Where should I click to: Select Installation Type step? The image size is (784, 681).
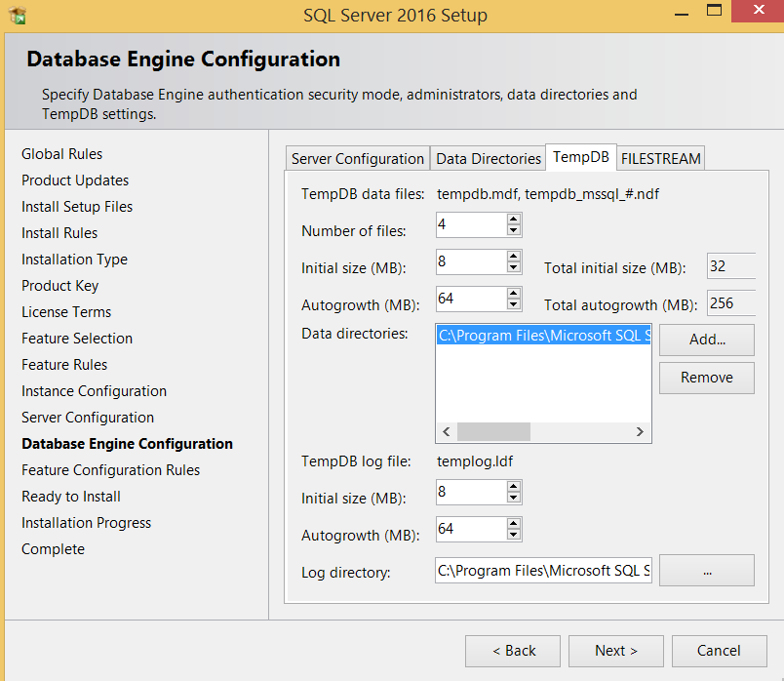(x=74, y=260)
